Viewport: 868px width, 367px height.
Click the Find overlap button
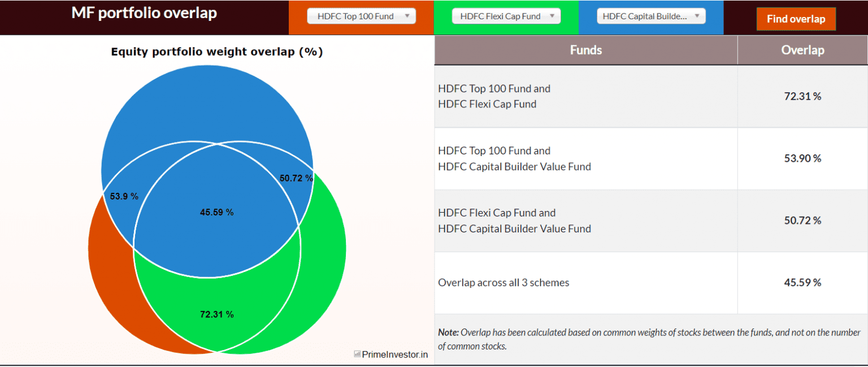(x=796, y=18)
